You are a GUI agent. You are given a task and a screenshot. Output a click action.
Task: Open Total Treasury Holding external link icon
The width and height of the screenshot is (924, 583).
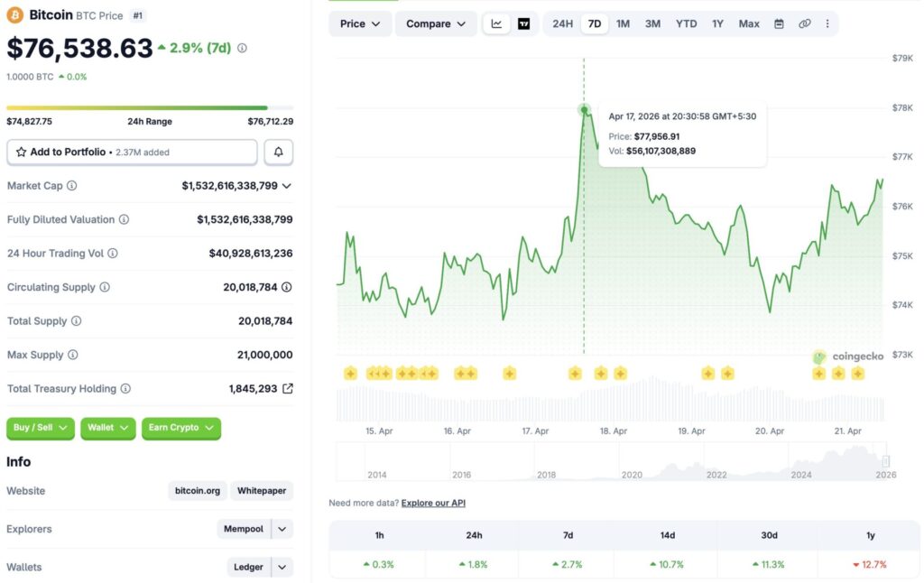click(x=287, y=389)
